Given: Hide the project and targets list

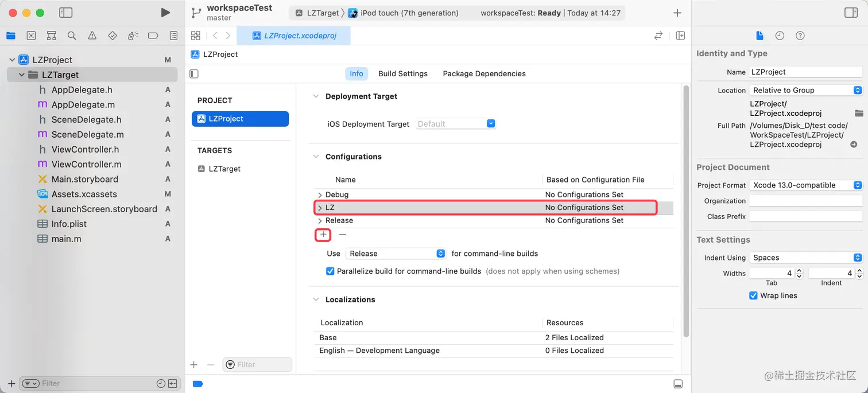Looking at the screenshot, I should (194, 73).
